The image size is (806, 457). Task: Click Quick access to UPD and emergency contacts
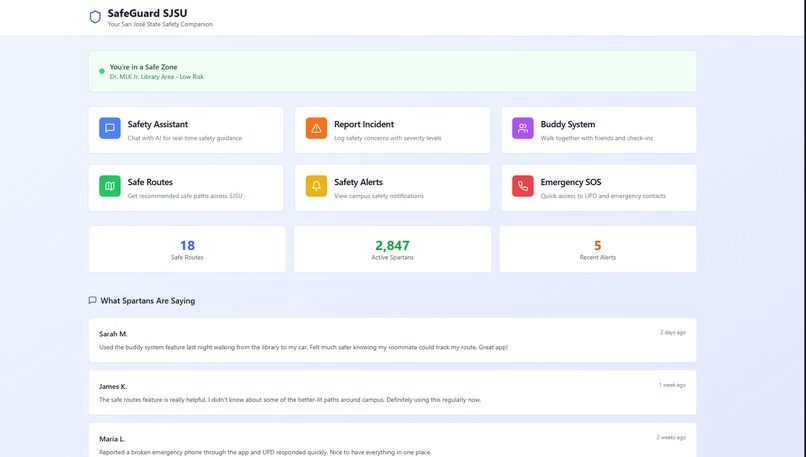pyautogui.click(x=603, y=196)
